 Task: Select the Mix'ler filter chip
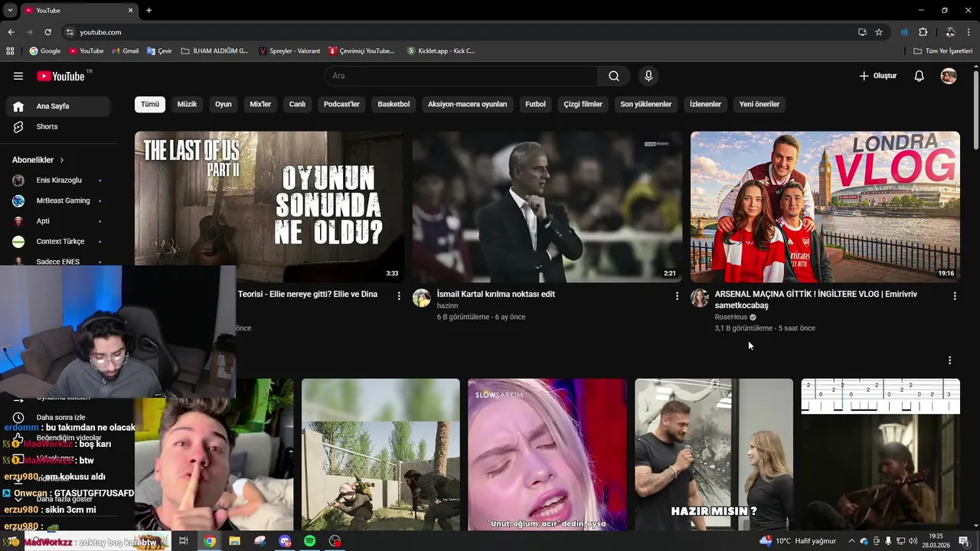click(260, 104)
